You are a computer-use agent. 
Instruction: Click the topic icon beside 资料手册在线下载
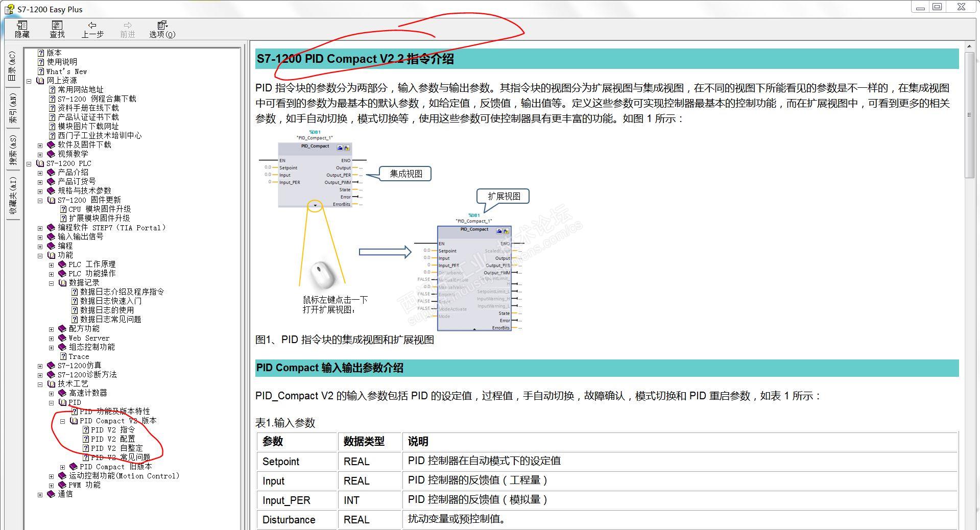[52, 108]
